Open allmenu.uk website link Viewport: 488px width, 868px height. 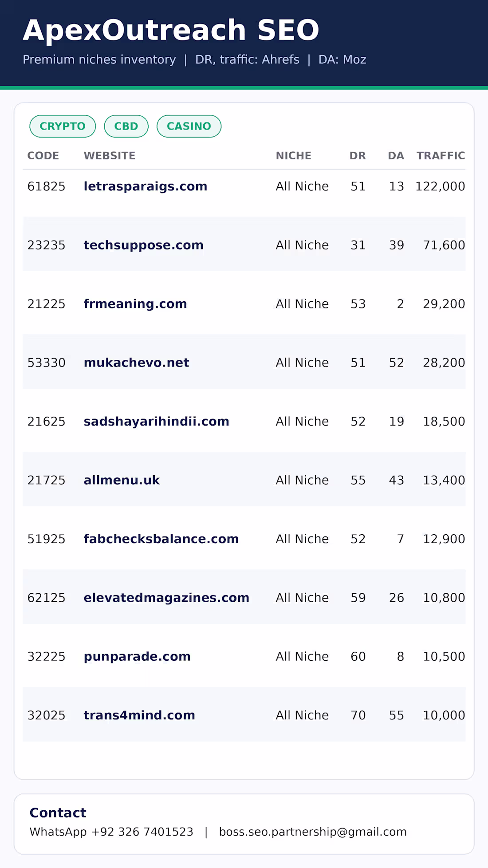(x=122, y=480)
